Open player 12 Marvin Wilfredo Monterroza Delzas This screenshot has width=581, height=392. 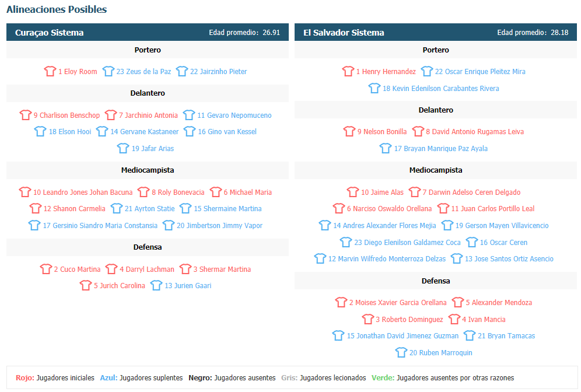pos(387,259)
